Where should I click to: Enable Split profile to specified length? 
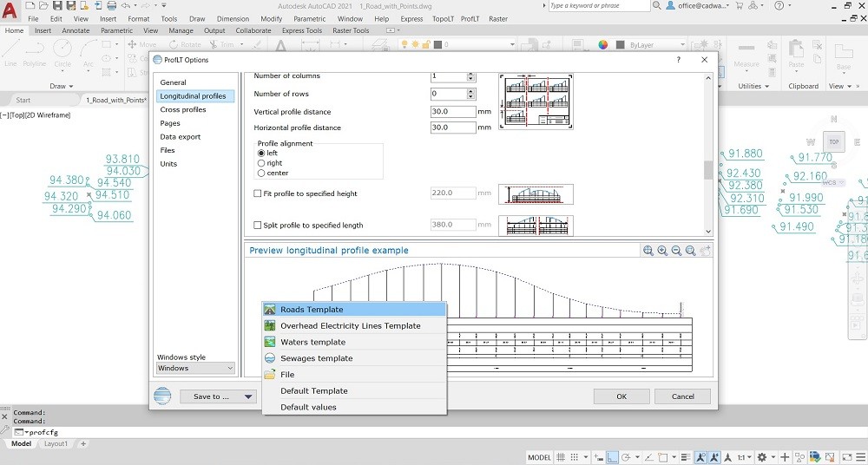258,226
